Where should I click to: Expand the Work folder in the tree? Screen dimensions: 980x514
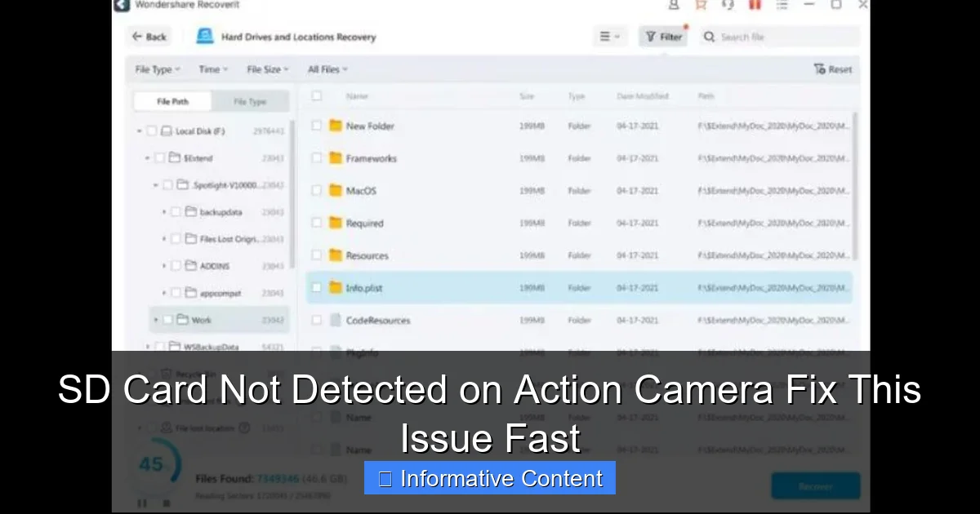pos(154,320)
